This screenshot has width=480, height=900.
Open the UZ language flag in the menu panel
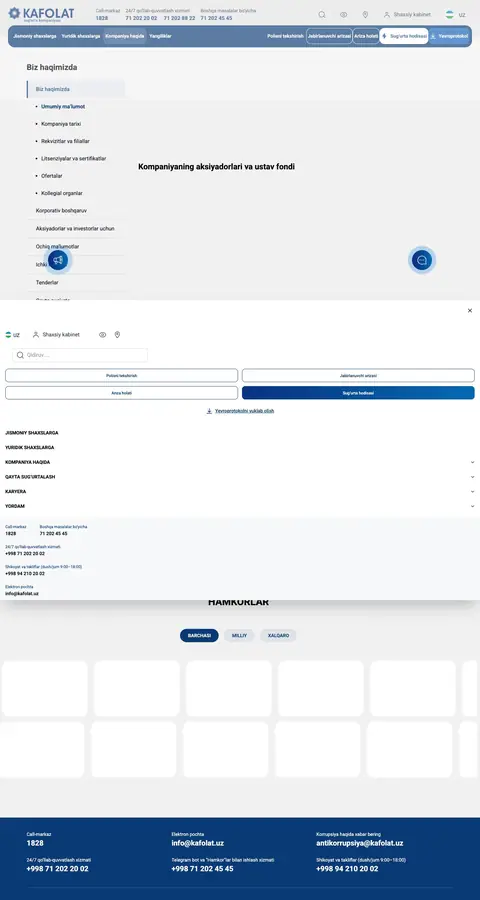pyautogui.click(x=13, y=335)
